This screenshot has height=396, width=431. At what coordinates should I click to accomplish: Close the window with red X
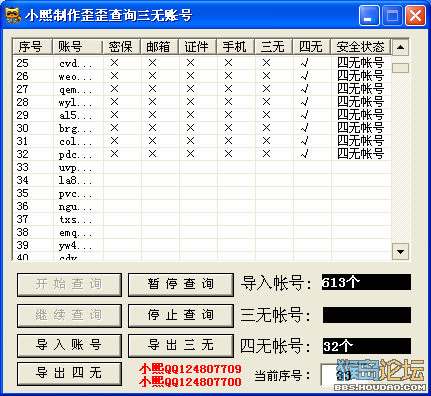click(415, 16)
